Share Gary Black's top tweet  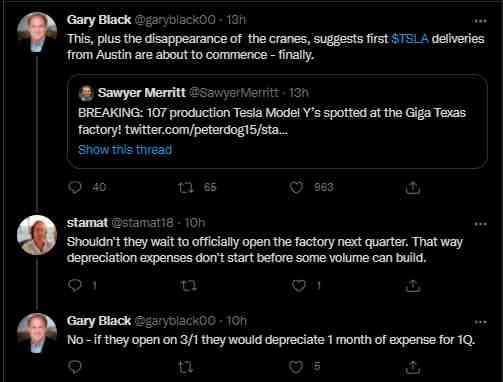click(x=413, y=187)
